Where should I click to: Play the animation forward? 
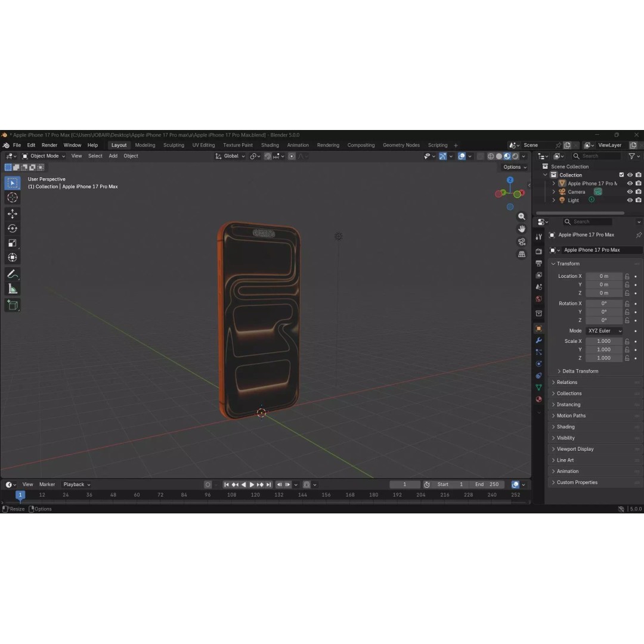pos(252,485)
